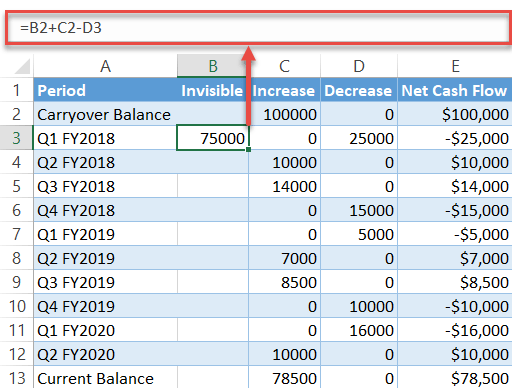Click the Net Cash Flow cell -$25,000
This screenshot has height=388, width=512.
pyautogui.click(x=455, y=138)
